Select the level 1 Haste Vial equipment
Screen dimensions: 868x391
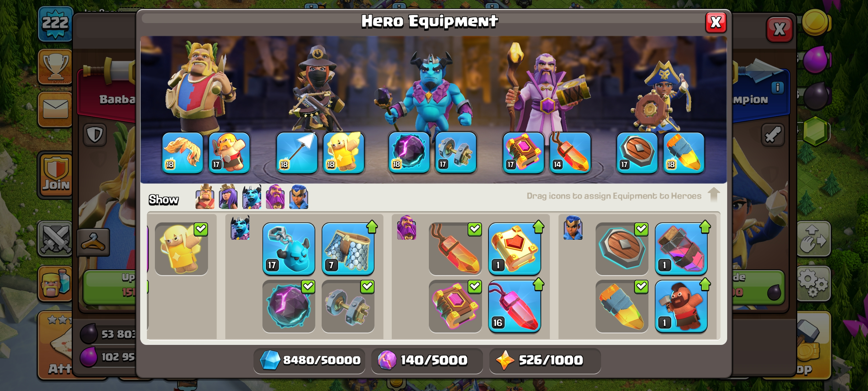[681, 249]
